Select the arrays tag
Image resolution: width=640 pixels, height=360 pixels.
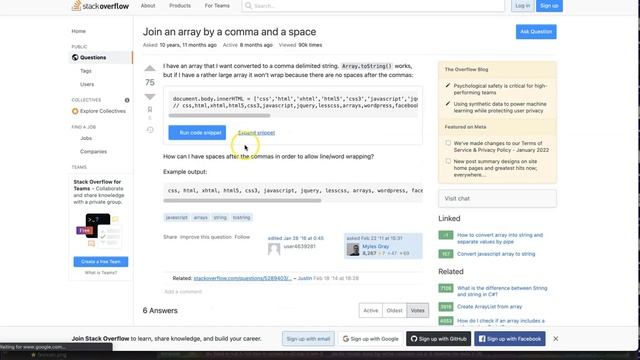(200, 218)
